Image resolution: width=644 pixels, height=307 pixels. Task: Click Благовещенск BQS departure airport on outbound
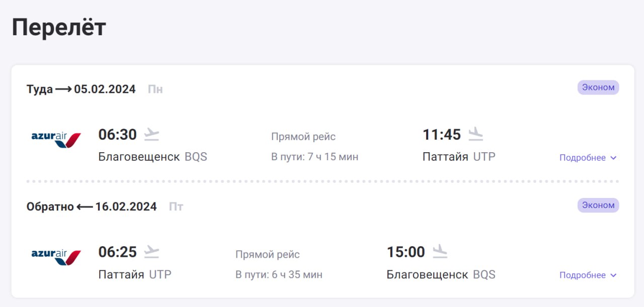click(152, 157)
